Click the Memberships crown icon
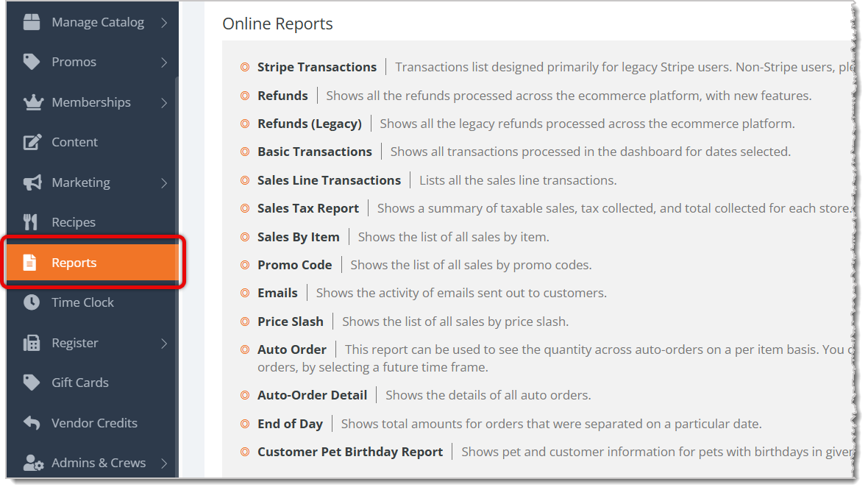 tap(33, 102)
